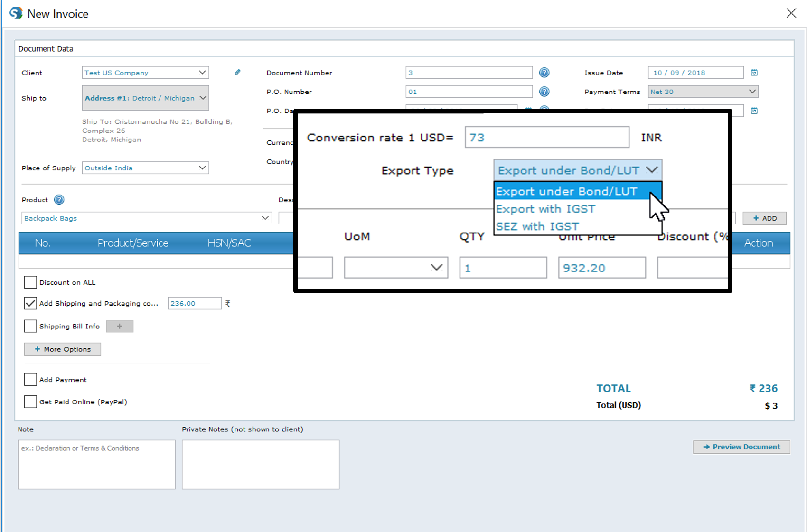The width and height of the screenshot is (807, 532).
Task: Enable Get Paid Online (PayPal)
Action: [30, 401]
